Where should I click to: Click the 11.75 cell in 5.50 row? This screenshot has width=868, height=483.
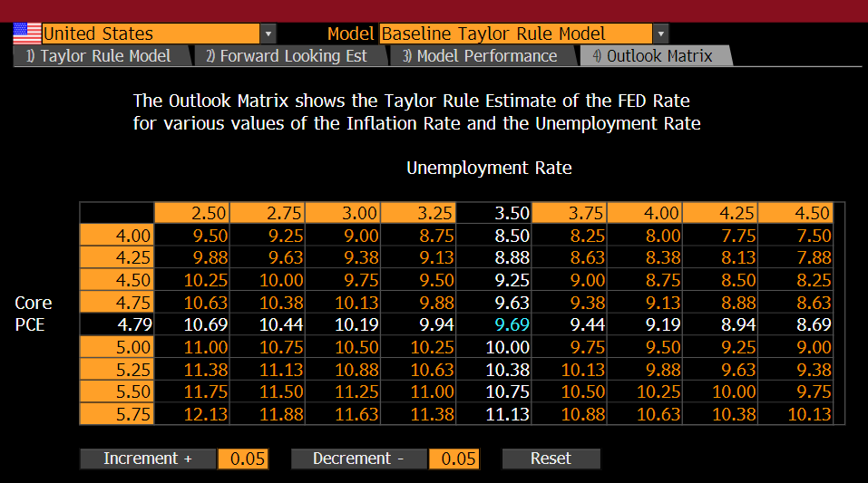pos(191,391)
